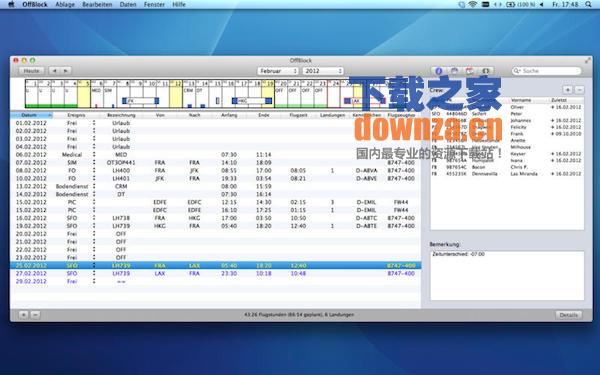Open the 2012 year dropdown
Image resolution: width=600 pixels, height=375 pixels.
[x=323, y=71]
